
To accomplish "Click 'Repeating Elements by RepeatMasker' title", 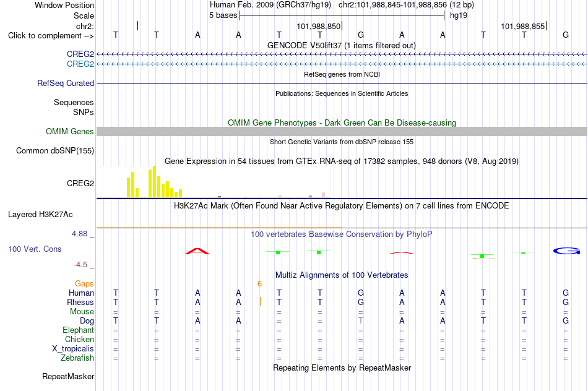I will pyautogui.click(x=342, y=367).
